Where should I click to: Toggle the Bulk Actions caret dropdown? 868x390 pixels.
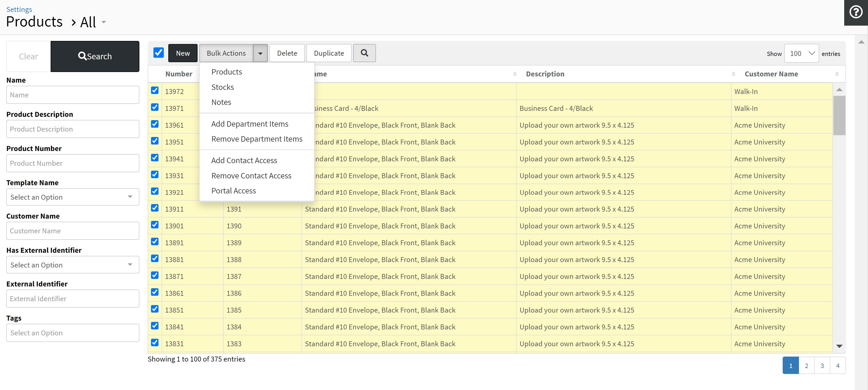point(260,53)
